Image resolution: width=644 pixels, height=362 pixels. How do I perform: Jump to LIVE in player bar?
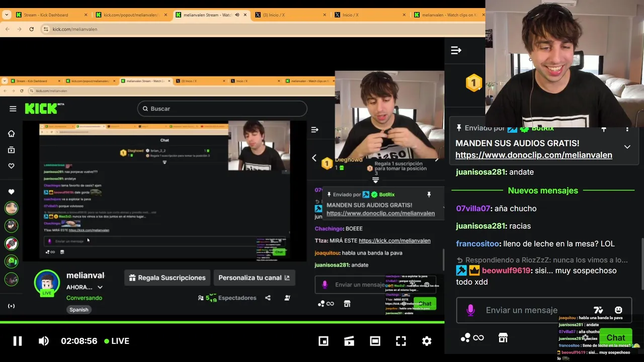(117, 341)
